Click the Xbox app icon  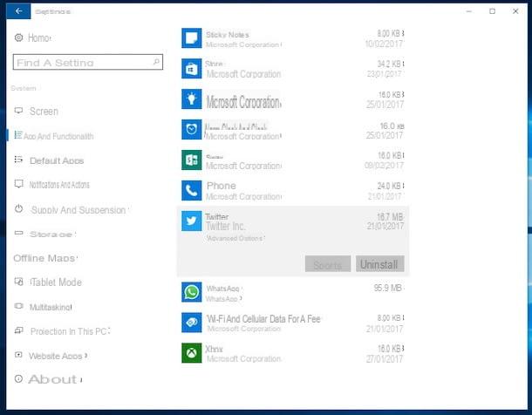(192, 353)
